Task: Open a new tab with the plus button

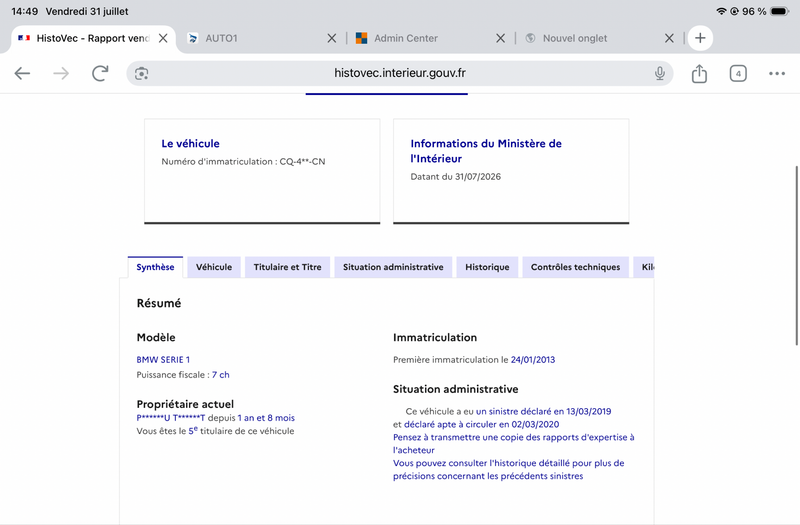Action: [x=700, y=38]
